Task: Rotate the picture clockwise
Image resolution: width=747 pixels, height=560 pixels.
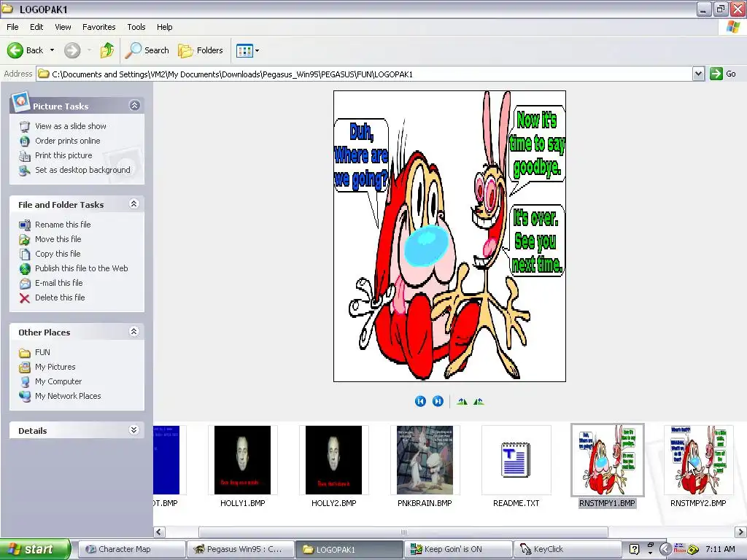Action: click(462, 402)
